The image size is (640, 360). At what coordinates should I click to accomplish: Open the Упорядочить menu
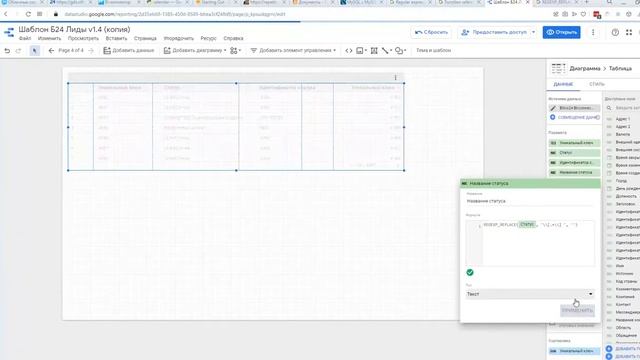point(179,38)
